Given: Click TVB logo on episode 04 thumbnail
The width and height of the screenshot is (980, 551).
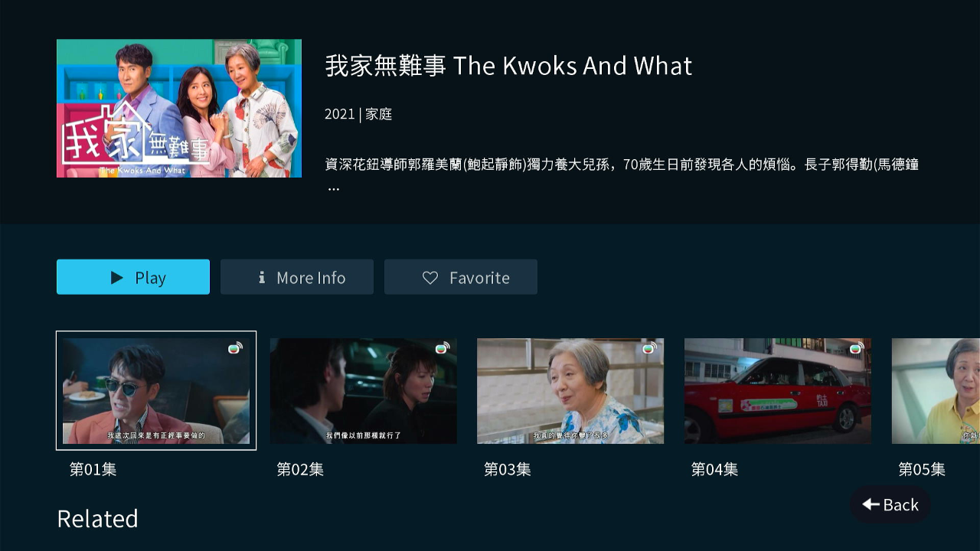Looking at the screenshot, I should (x=857, y=347).
